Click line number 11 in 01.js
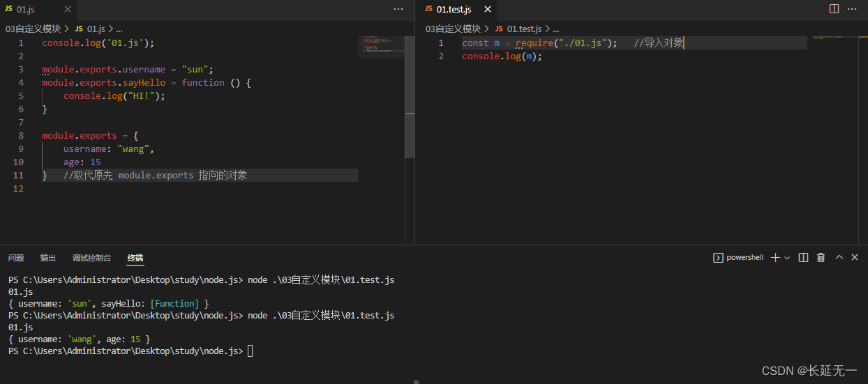The image size is (868, 384). coord(19,176)
